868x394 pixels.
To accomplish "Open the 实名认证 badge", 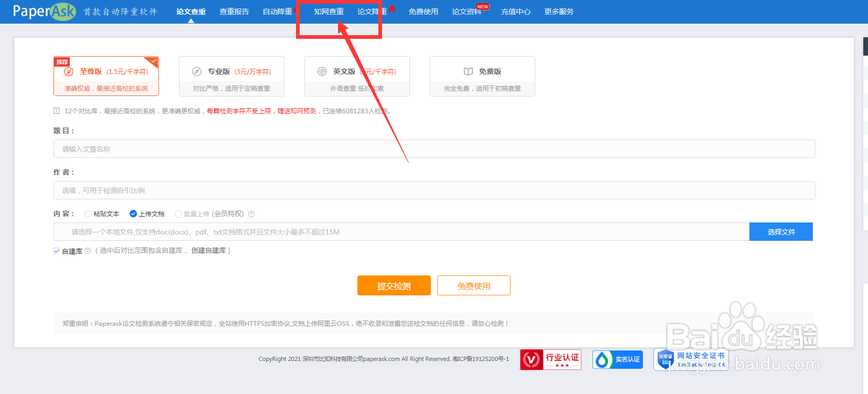I will coord(618,359).
